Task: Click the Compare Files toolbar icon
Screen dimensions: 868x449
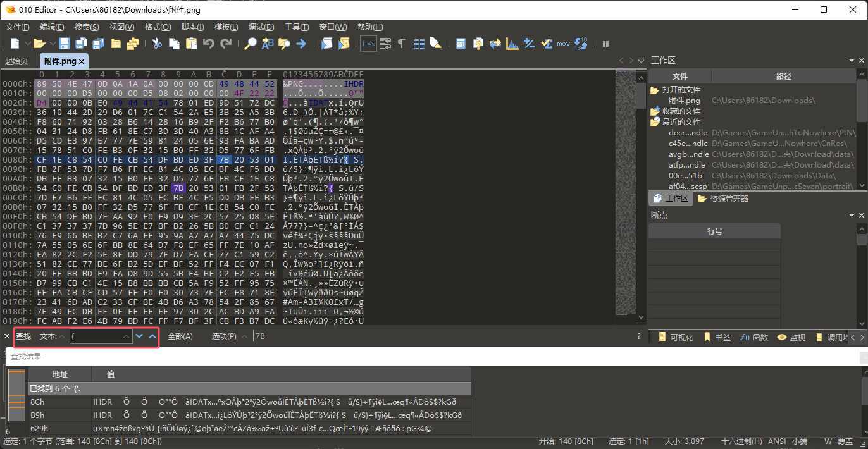Action: (478, 44)
